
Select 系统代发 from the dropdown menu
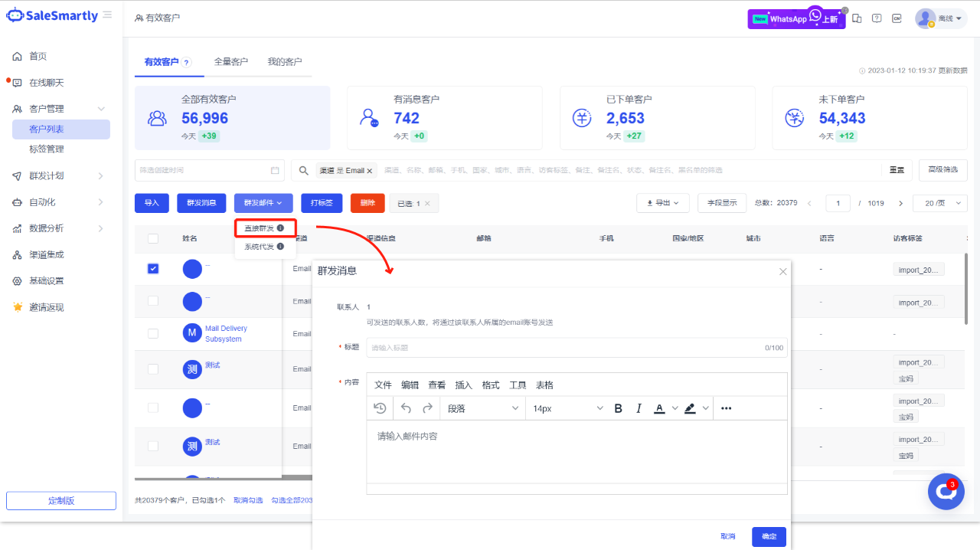tap(259, 247)
